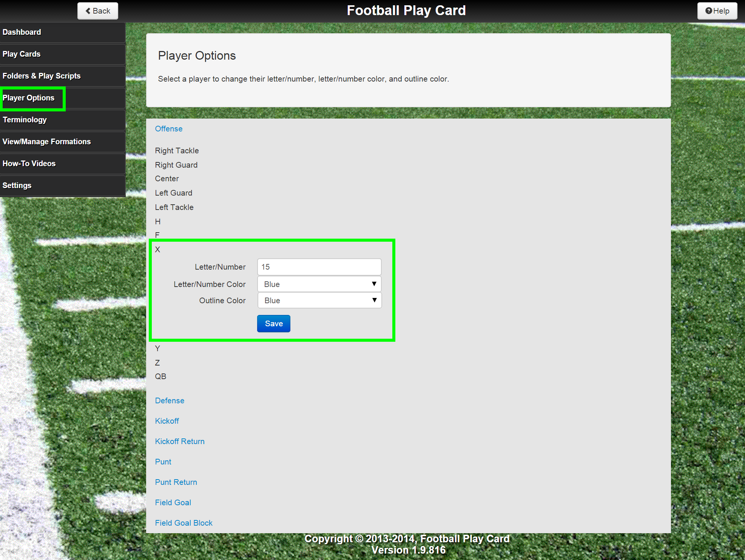Go back using the Back button
745x560 pixels.
tap(98, 11)
